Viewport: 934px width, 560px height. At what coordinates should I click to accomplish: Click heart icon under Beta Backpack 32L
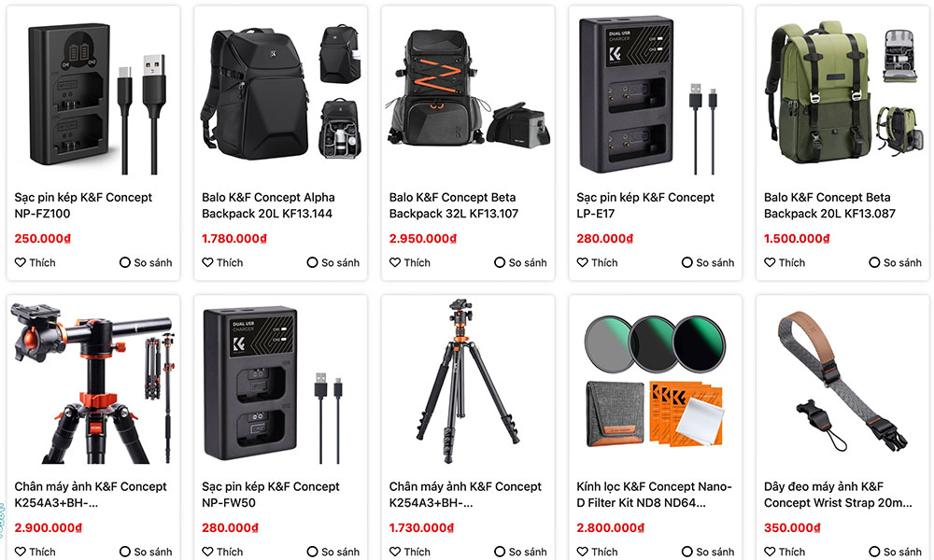[x=395, y=262]
